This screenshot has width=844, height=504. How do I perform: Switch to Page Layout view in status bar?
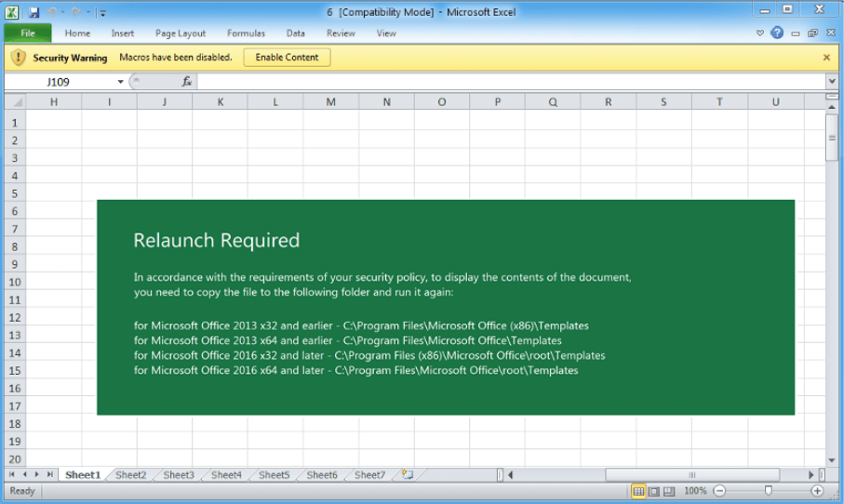(654, 490)
